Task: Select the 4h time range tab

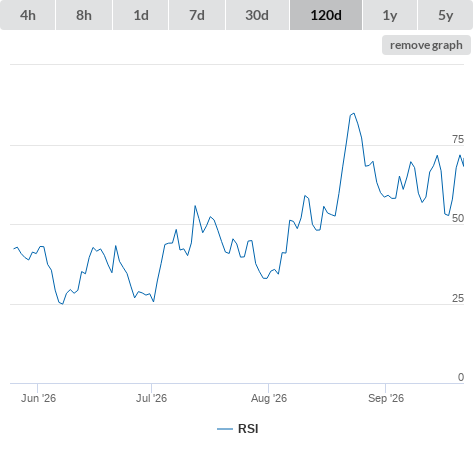Action: pyautogui.click(x=28, y=15)
